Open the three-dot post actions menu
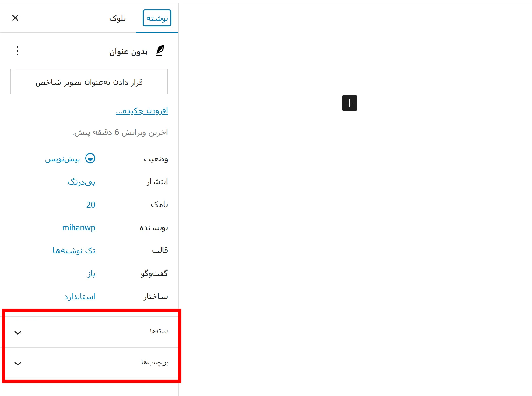 point(18,51)
